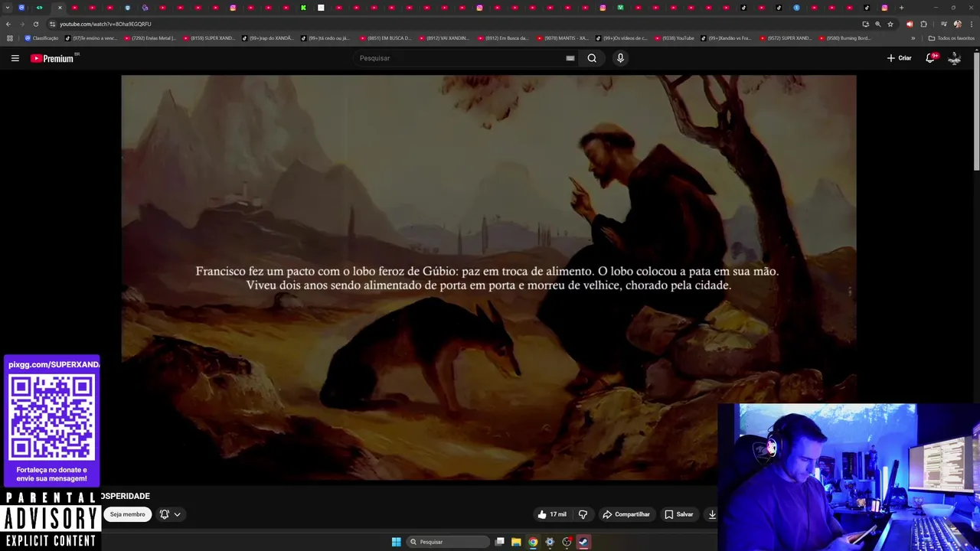Click the magnifying glass search button

point(592,58)
